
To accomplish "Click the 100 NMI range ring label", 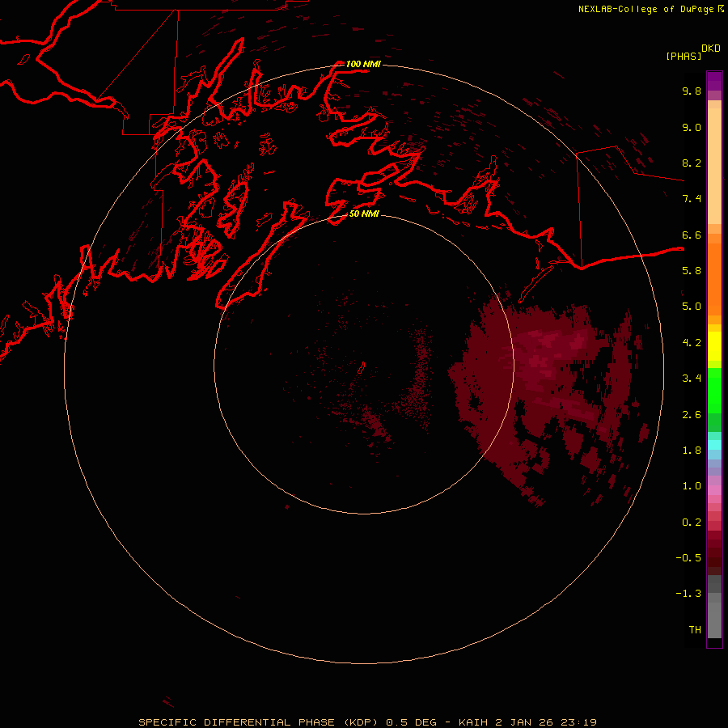I will [x=363, y=64].
